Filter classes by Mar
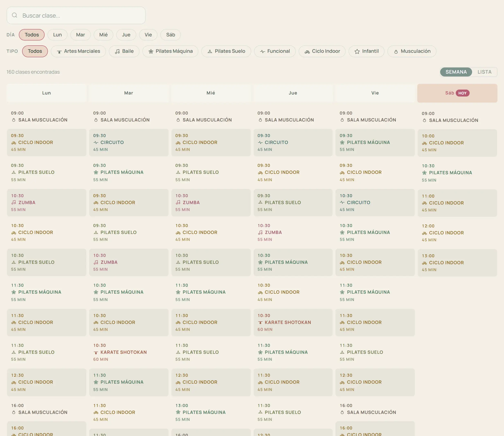This screenshot has height=436, width=504. point(81,35)
